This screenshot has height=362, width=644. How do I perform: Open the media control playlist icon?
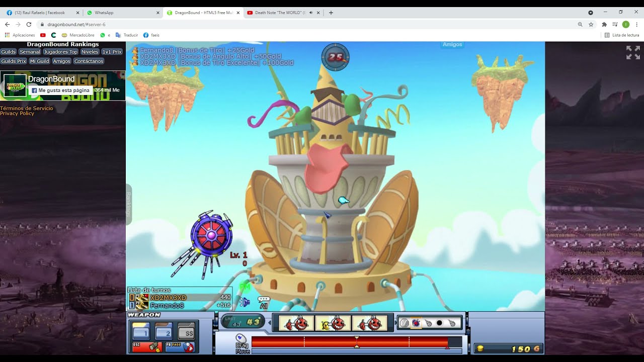615,24
